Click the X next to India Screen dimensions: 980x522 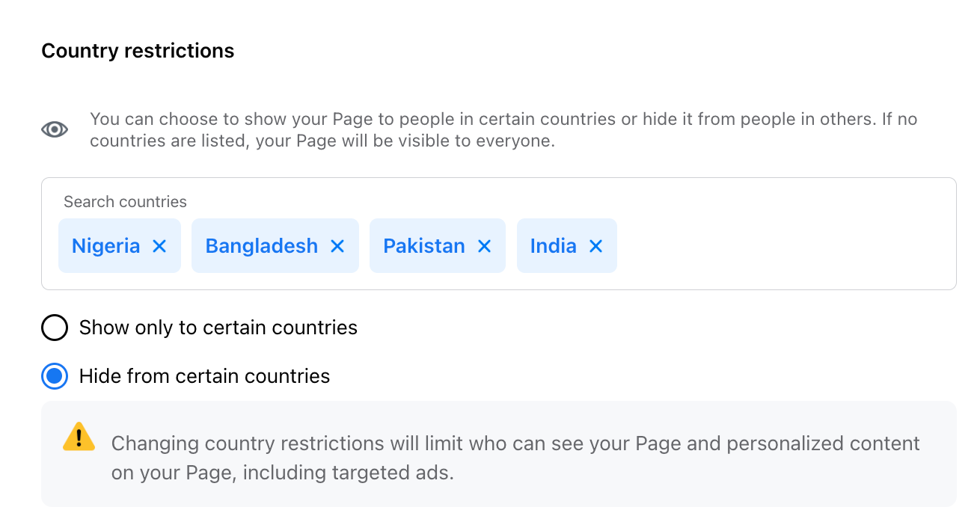point(595,246)
